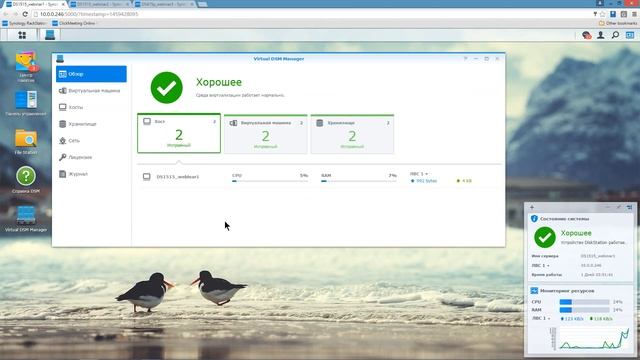Open the user options icon in DSM top bar
The width and height of the screenshot is (640, 360).
pyautogui.click(x=600, y=35)
